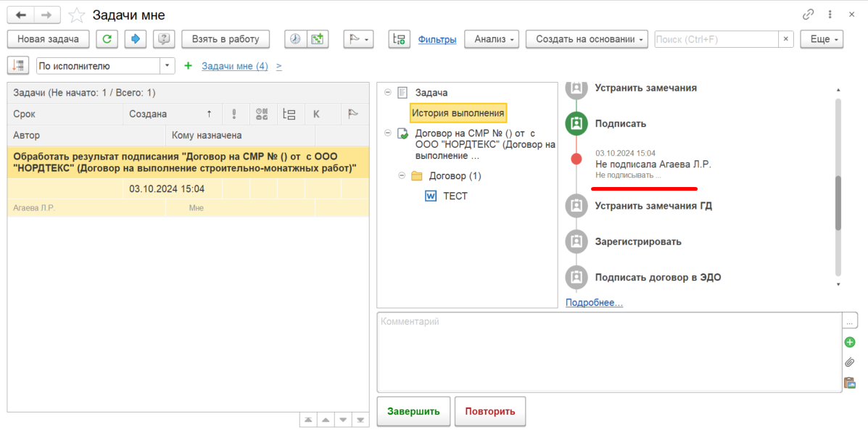The height and width of the screenshot is (435, 868).
Task: Click the Поиск (Ctrl+F) search field
Action: pos(716,39)
